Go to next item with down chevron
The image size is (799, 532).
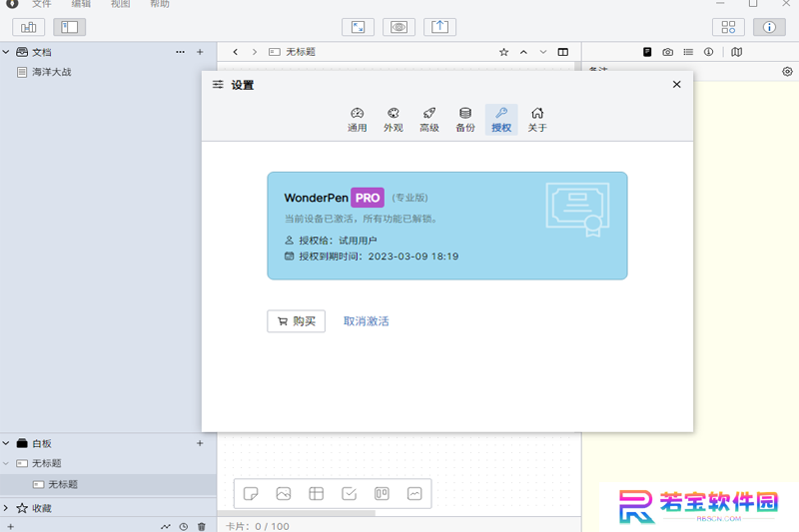pos(543,52)
